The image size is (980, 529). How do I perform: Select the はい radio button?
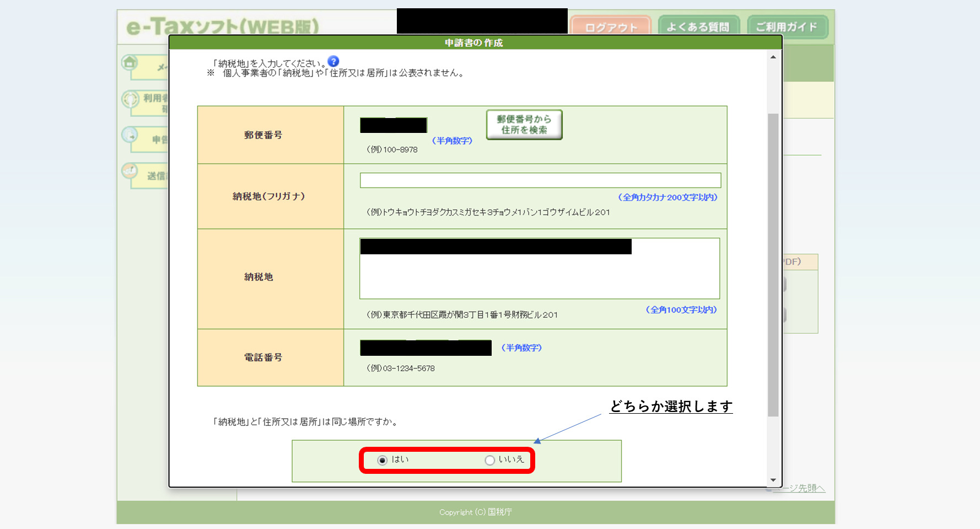click(383, 460)
